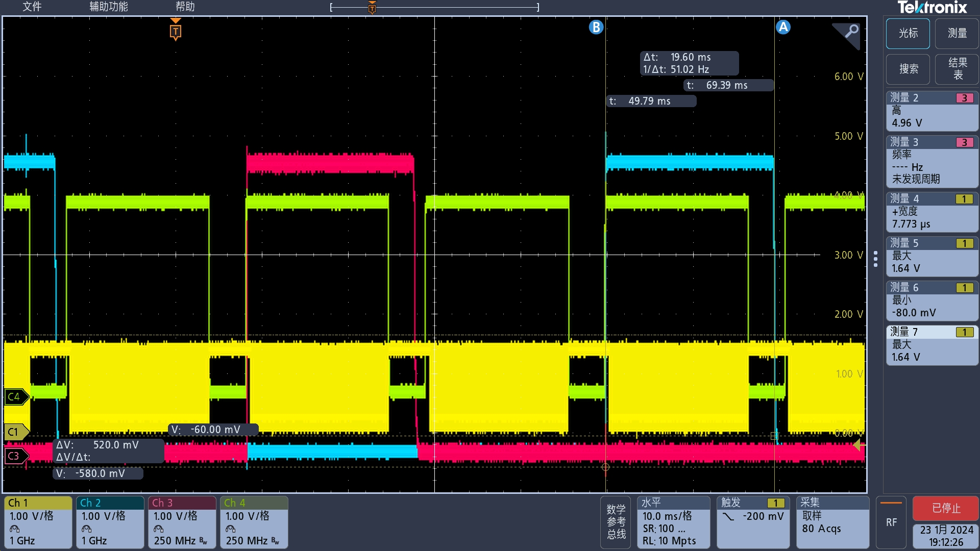Image resolution: width=980 pixels, height=551 pixels.
Task: Click the trigger level arrow on right edge
Action: click(859, 445)
